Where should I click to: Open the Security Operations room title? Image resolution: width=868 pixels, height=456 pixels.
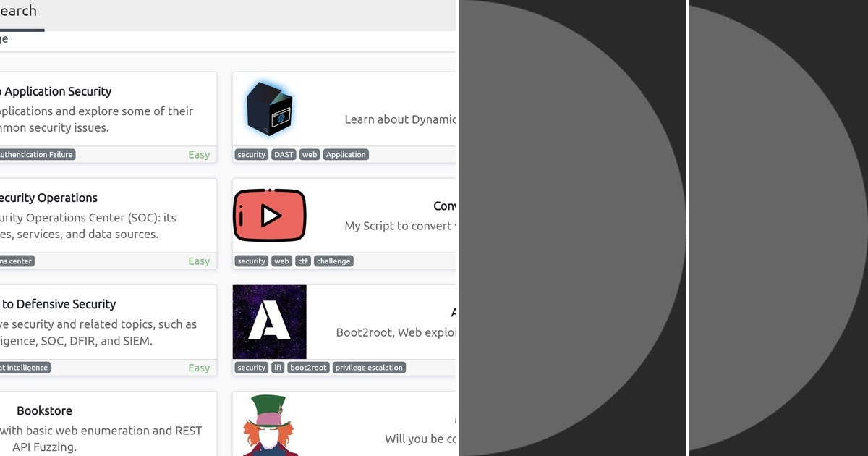[48, 198]
